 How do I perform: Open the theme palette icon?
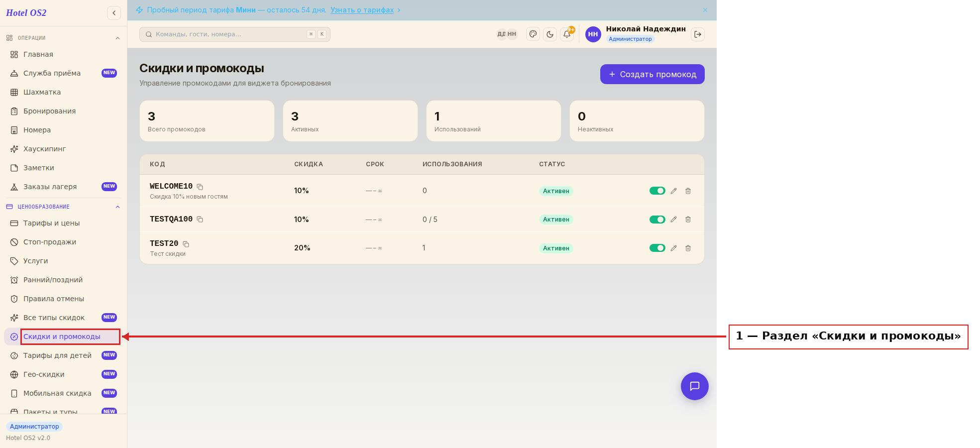533,34
